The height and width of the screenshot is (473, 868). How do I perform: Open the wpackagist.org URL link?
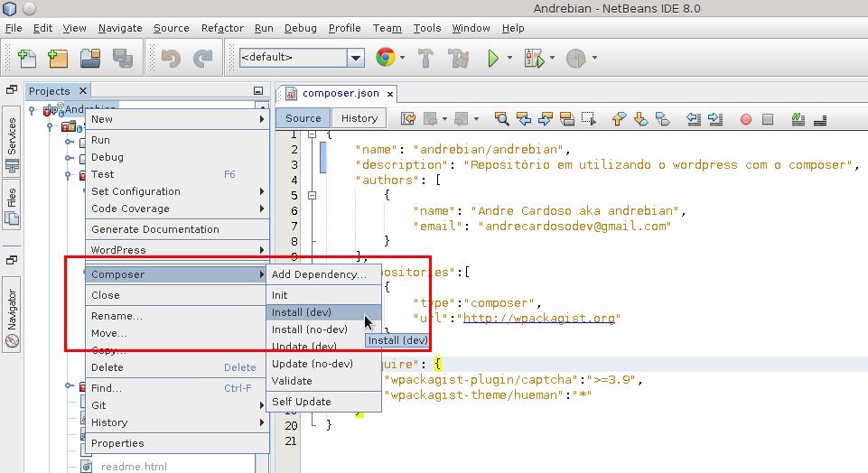pos(538,318)
